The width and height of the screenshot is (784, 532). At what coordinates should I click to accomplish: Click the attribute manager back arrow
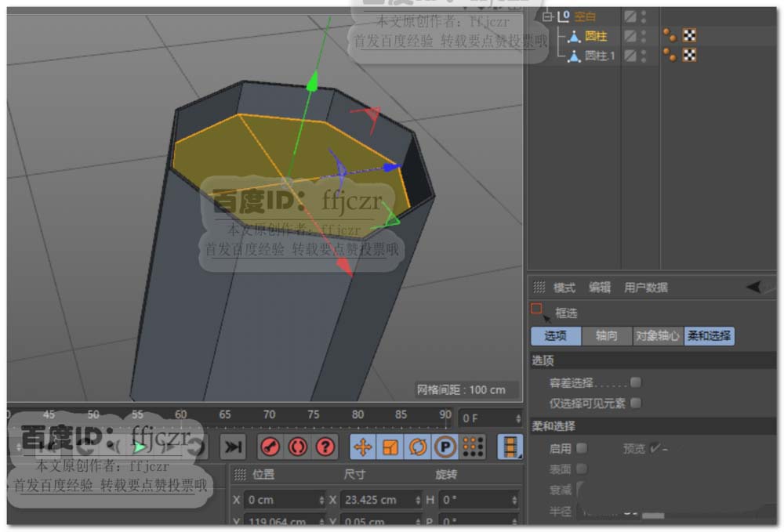(x=753, y=287)
